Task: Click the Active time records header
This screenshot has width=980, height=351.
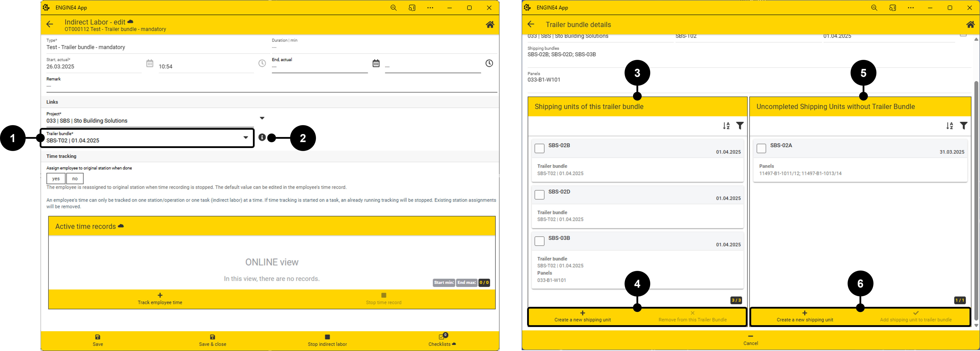Action: [x=272, y=226]
